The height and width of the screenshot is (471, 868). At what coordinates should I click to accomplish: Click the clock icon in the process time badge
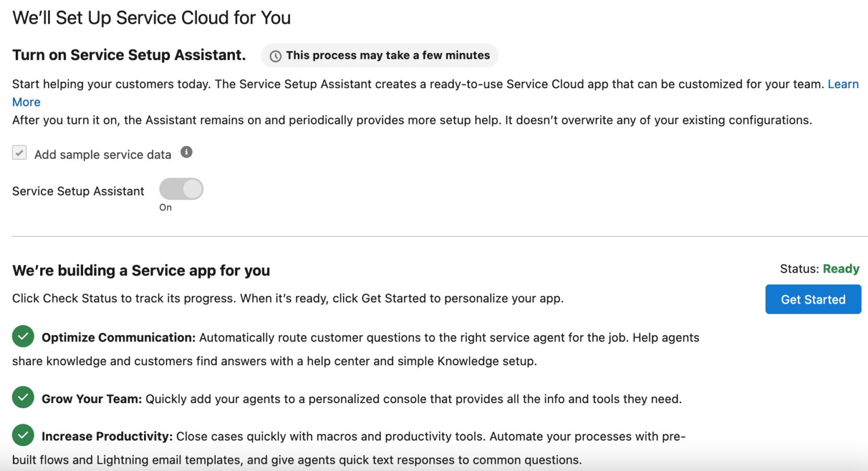pyautogui.click(x=275, y=55)
